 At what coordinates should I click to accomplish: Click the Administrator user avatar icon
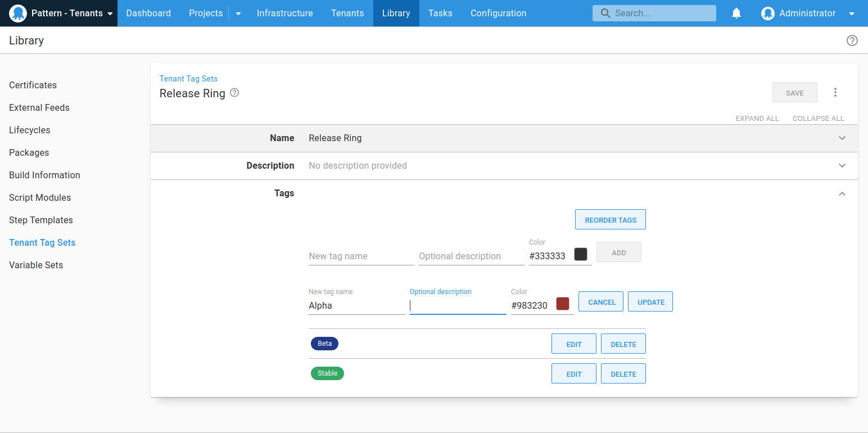767,13
